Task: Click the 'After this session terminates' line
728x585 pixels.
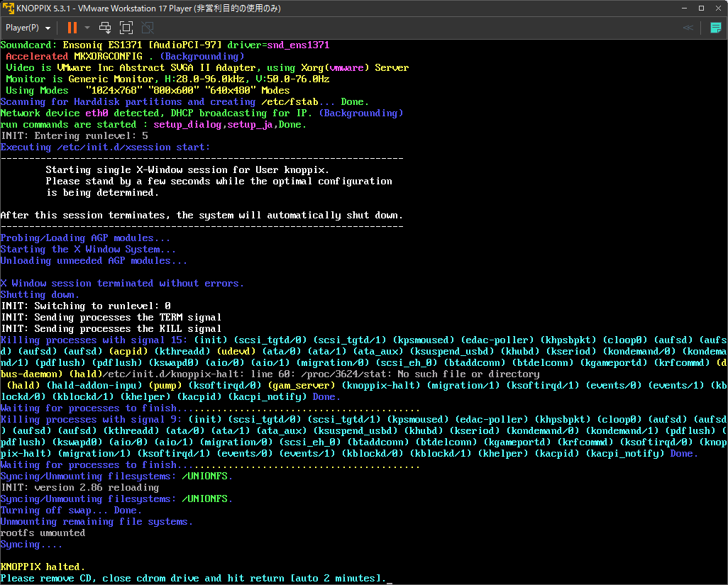Action: 202,216
